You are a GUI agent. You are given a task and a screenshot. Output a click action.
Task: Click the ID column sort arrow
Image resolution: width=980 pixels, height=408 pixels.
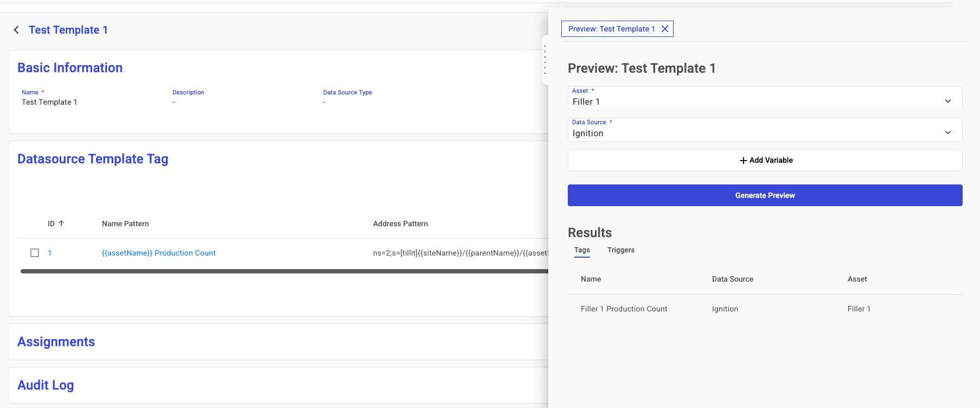pos(61,224)
